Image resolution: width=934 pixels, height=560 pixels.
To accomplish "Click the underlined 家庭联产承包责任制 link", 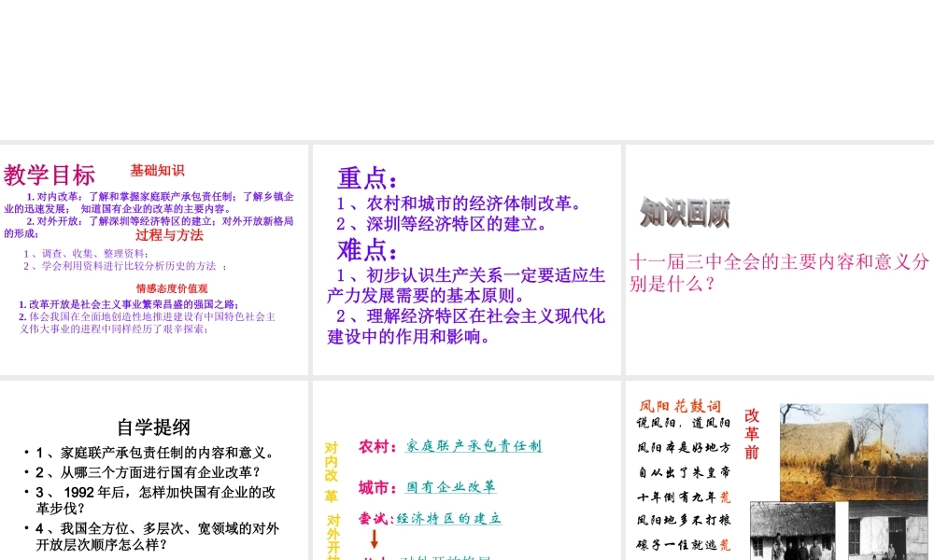I will click(474, 446).
